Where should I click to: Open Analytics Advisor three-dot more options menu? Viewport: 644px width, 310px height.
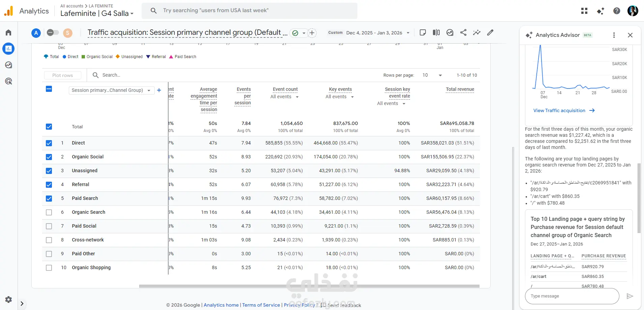(x=614, y=35)
